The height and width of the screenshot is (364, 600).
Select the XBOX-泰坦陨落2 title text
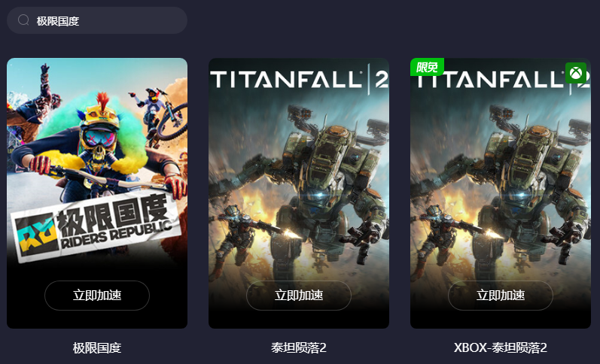[500, 348]
